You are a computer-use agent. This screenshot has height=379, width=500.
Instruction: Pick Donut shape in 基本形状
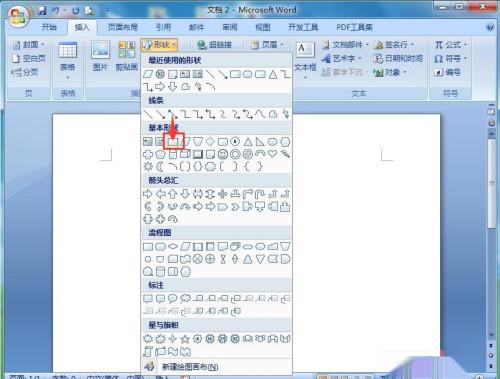(x=235, y=154)
